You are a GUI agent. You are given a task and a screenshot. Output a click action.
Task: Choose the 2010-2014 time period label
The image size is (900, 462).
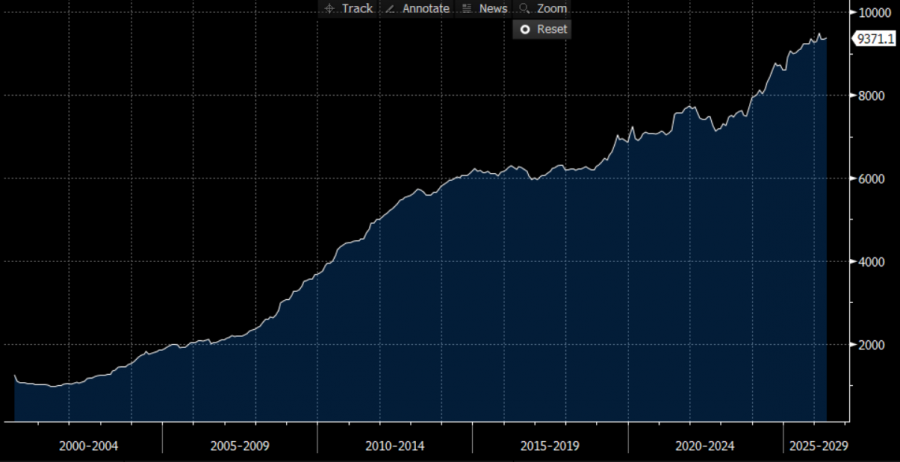point(394,446)
